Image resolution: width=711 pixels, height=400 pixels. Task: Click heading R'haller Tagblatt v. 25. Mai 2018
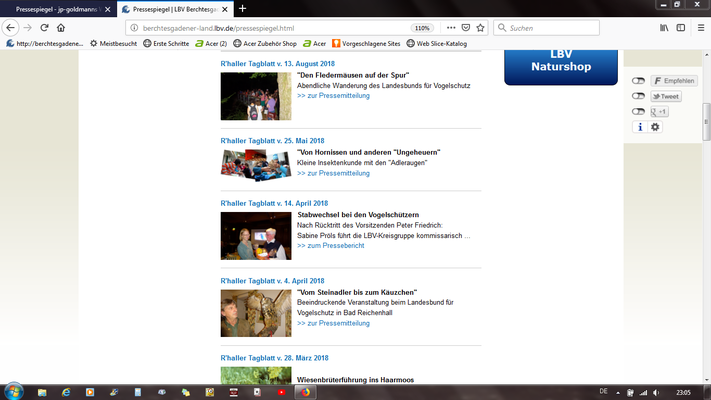[272, 141]
